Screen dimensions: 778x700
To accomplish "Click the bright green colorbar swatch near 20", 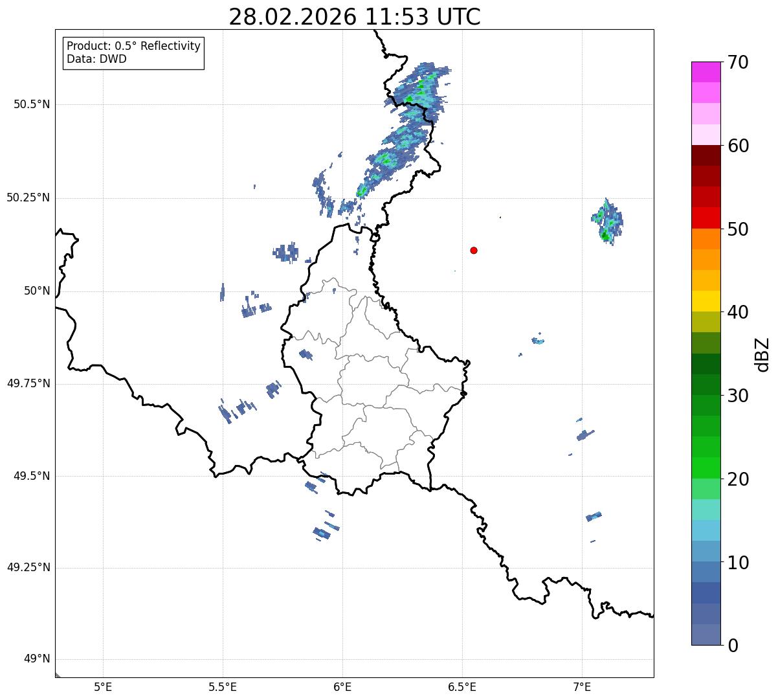I will click(706, 468).
